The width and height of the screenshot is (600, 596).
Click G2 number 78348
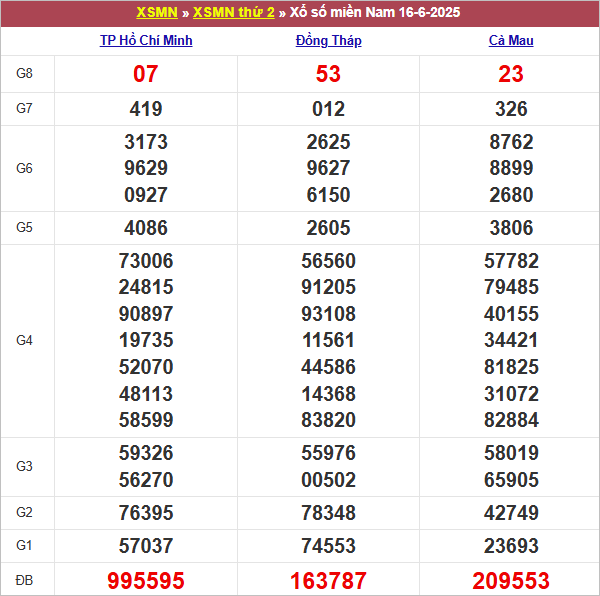(x=328, y=513)
